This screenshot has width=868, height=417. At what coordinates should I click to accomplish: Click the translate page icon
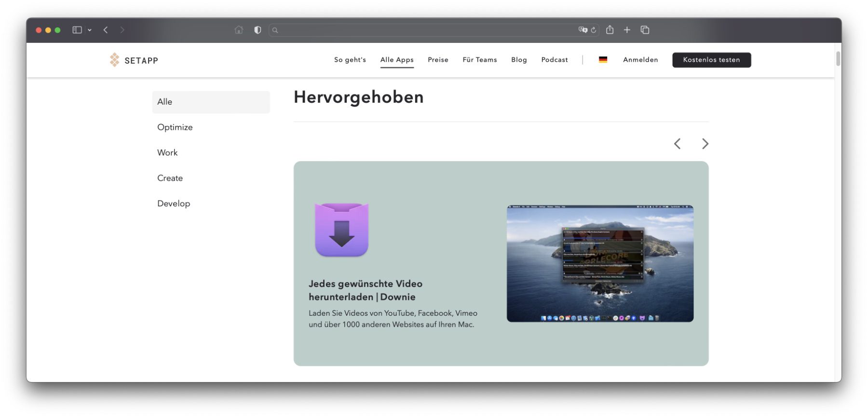583,30
